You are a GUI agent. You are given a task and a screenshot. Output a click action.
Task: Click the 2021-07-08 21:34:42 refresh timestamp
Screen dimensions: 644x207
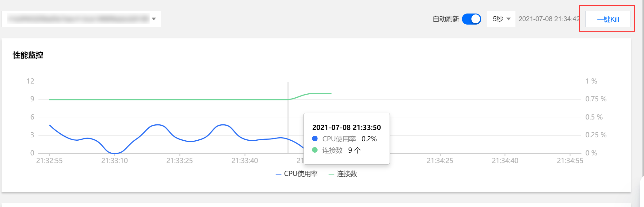[x=549, y=19]
